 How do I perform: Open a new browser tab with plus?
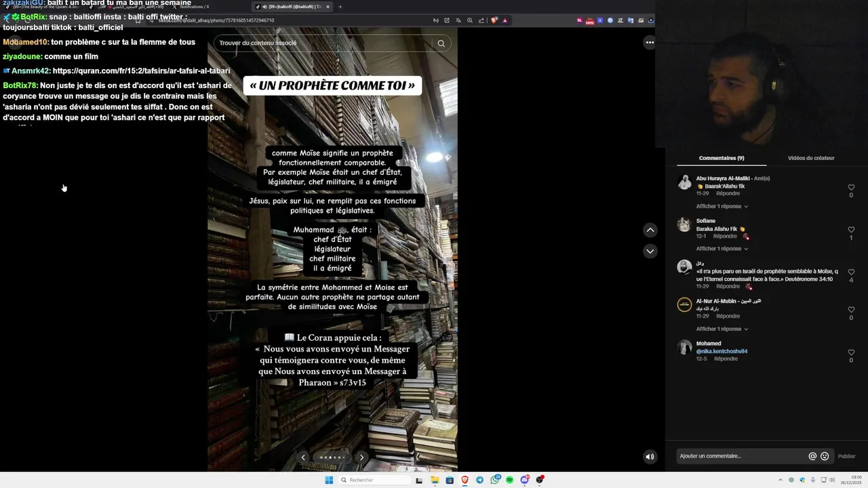tap(340, 7)
